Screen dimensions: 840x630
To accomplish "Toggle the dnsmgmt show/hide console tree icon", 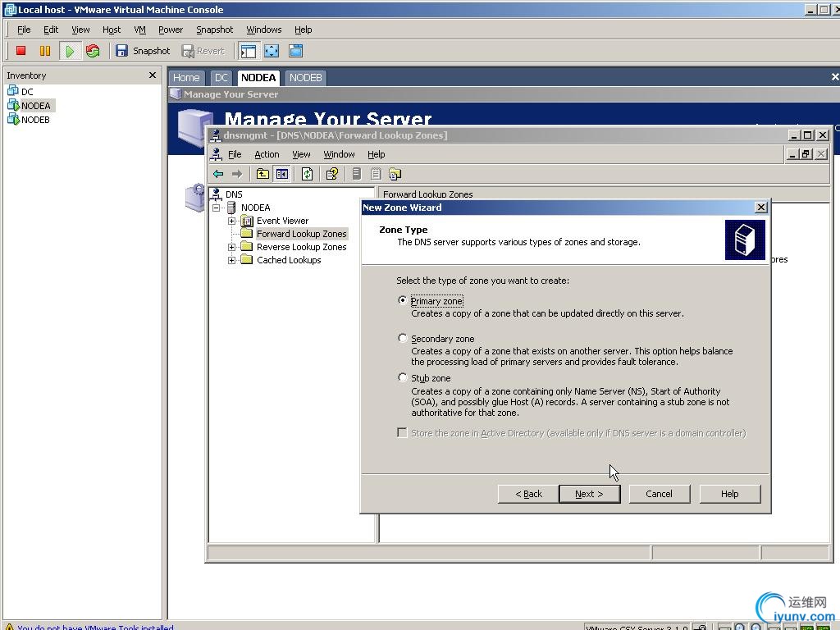I will pyautogui.click(x=282, y=174).
